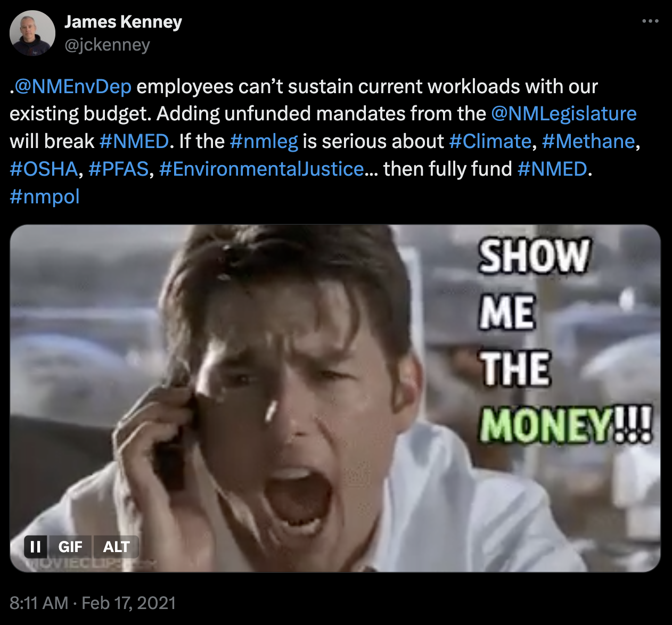Show the ALT image description
672x625 pixels.
116,547
